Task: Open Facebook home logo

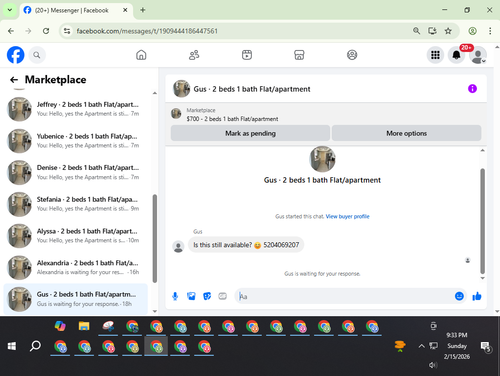Action: click(x=16, y=55)
